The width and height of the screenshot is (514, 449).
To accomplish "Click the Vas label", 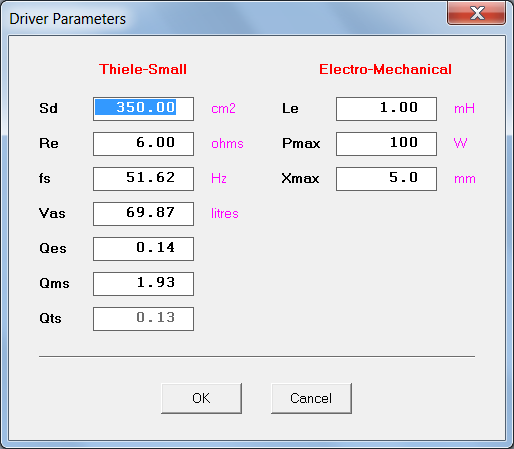I will [52, 213].
